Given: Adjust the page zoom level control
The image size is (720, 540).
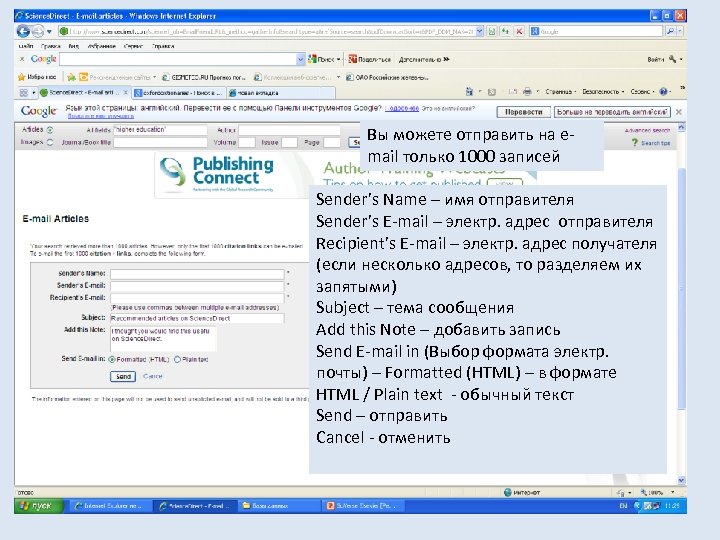Looking at the screenshot, I should (657, 492).
